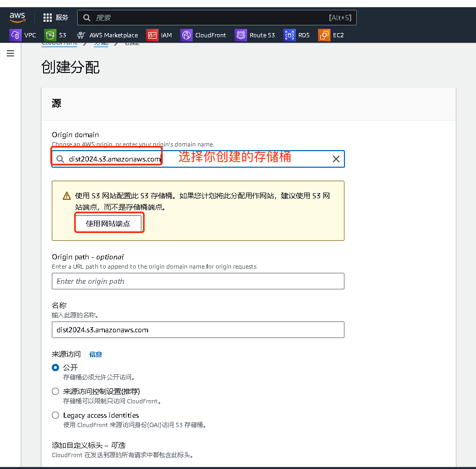Clear the Origin domain field
This screenshot has width=476, height=469.
click(336, 159)
